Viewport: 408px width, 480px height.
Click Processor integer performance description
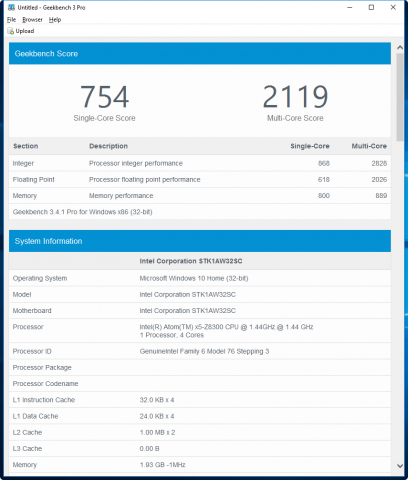coord(136,163)
